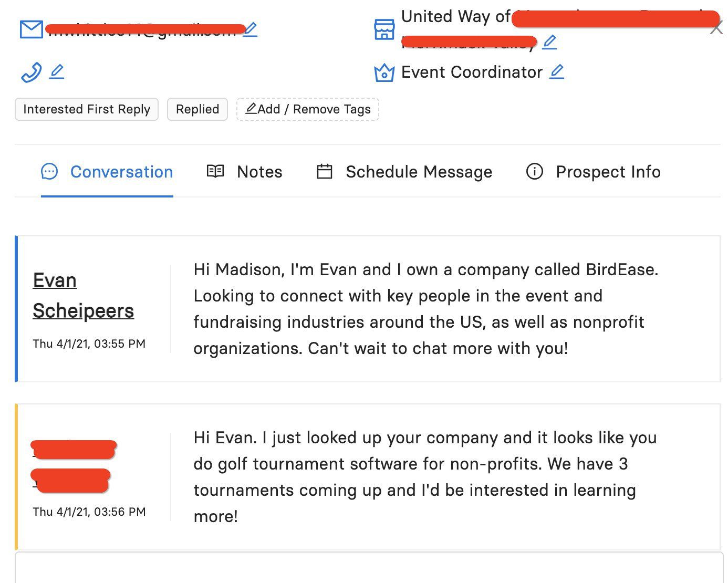The width and height of the screenshot is (728, 583).
Task: View the Prospect Info tab
Action: (593, 172)
